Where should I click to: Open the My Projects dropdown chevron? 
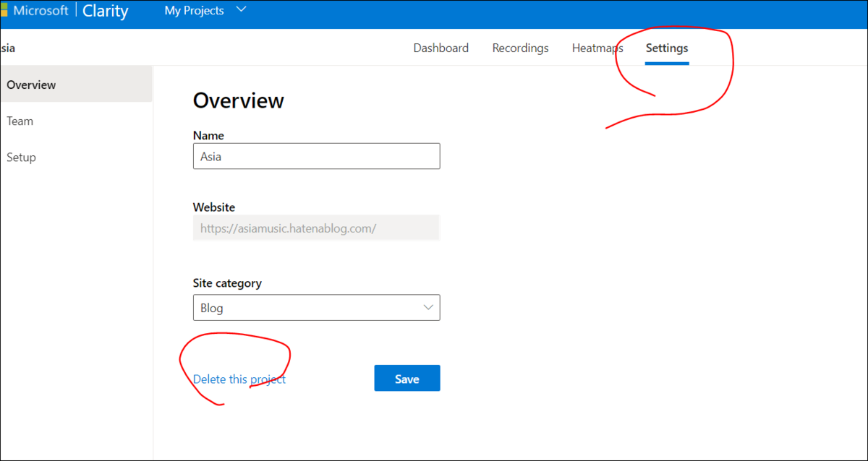pos(241,9)
